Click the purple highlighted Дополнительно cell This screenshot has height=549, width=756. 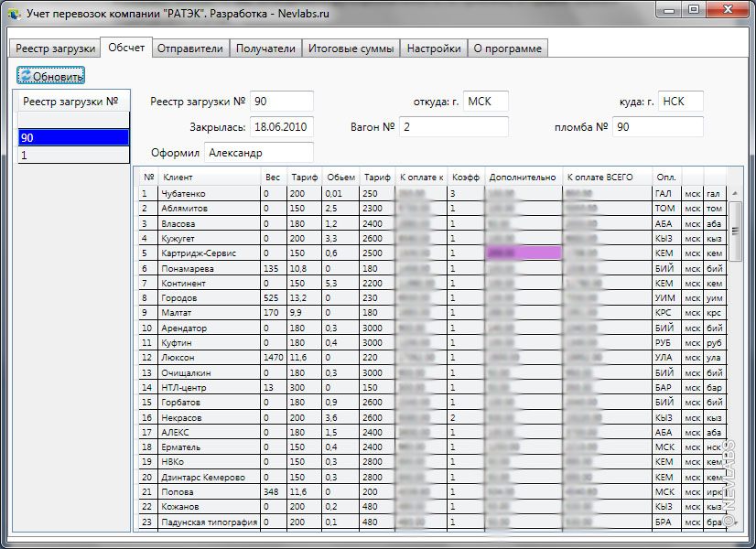(x=524, y=253)
